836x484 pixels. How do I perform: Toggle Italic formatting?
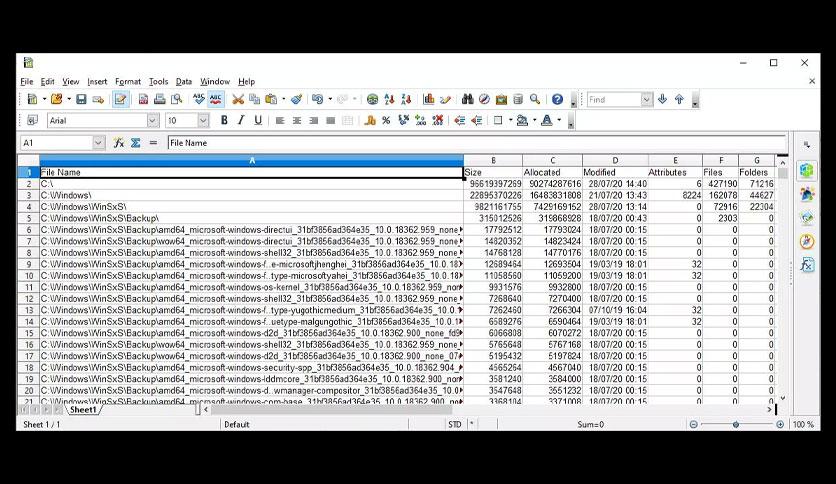(x=241, y=120)
